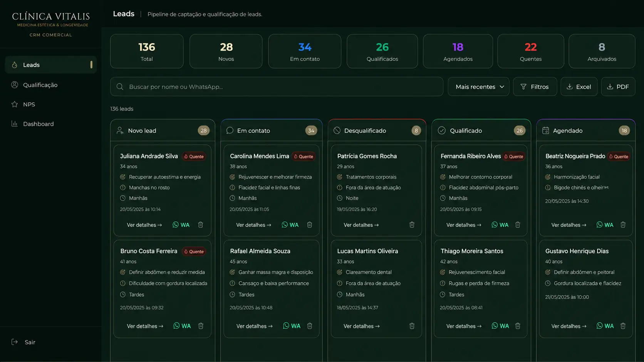
Task: Open WhatsApp chat with Carolina Mendes Lima
Action: 290,225
